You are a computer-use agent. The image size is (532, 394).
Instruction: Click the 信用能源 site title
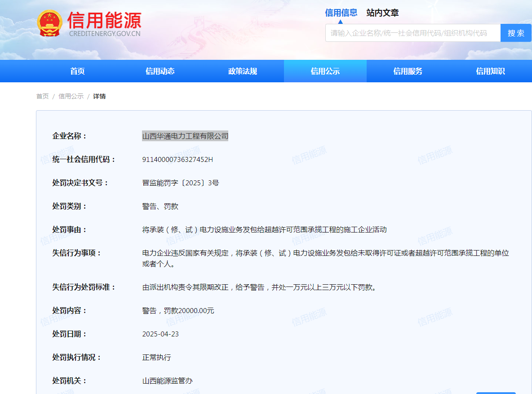tap(104, 20)
